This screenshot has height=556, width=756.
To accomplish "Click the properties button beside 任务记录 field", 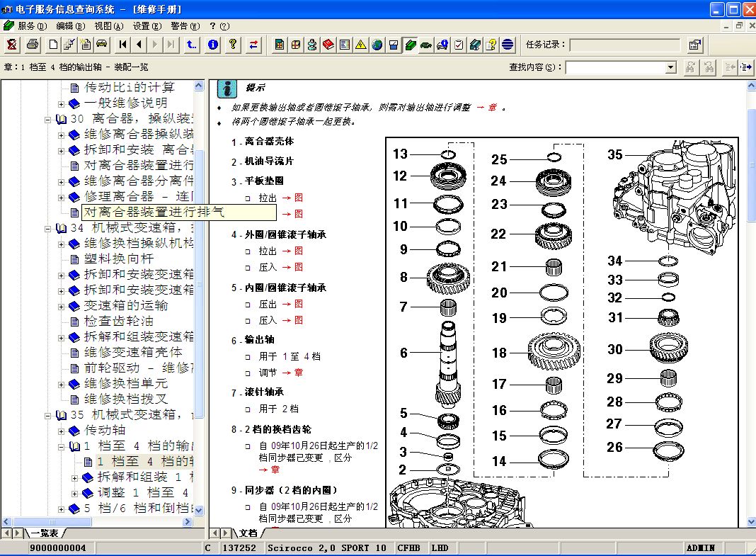I will 695,45.
